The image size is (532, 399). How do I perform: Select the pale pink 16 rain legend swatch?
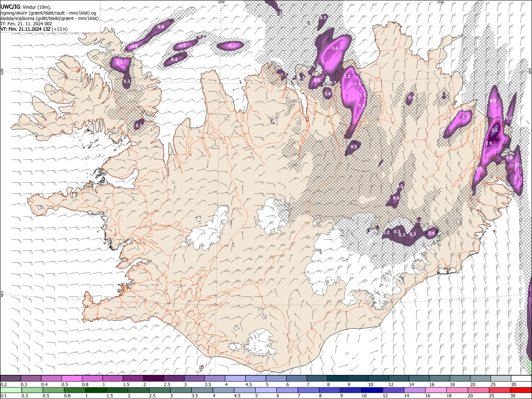pyautogui.click(x=436, y=390)
